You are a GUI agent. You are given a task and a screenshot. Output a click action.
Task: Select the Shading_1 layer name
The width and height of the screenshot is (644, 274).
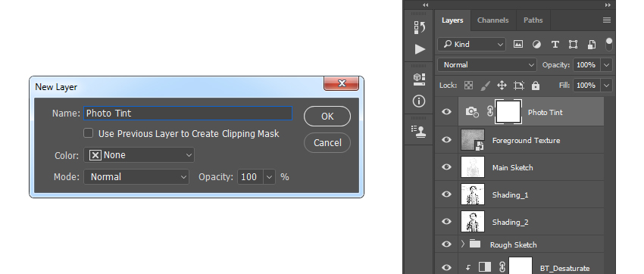[510, 195]
